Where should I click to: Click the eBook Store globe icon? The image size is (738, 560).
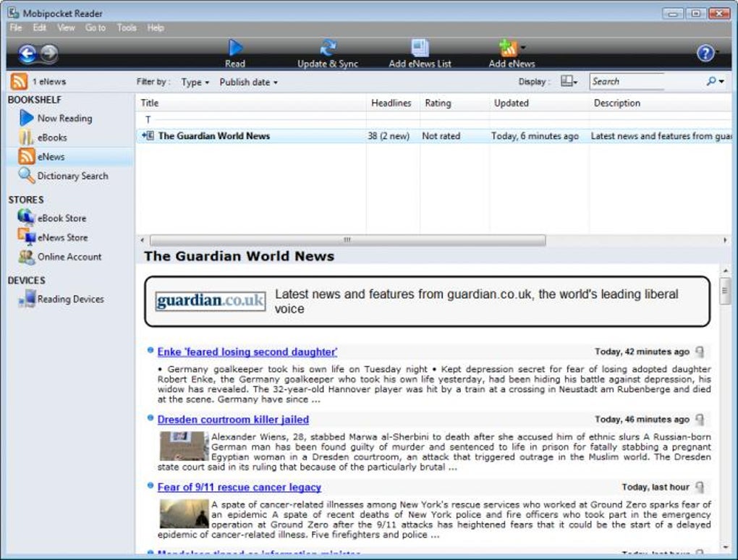[x=26, y=217]
